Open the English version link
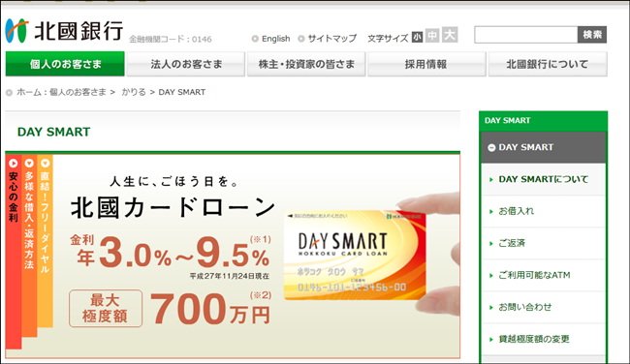This screenshot has width=630, height=364. click(275, 39)
